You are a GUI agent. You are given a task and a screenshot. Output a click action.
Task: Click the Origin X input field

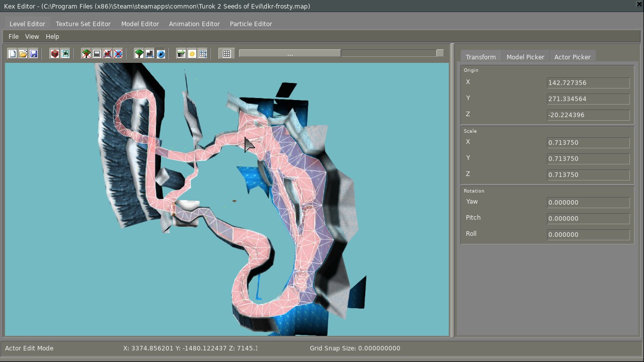coord(588,83)
